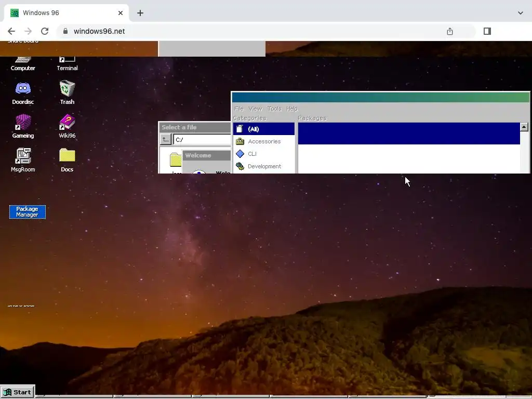Launch the MsgRoom desktop shortcut
This screenshot has width=532, height=399.
point(23,160)
